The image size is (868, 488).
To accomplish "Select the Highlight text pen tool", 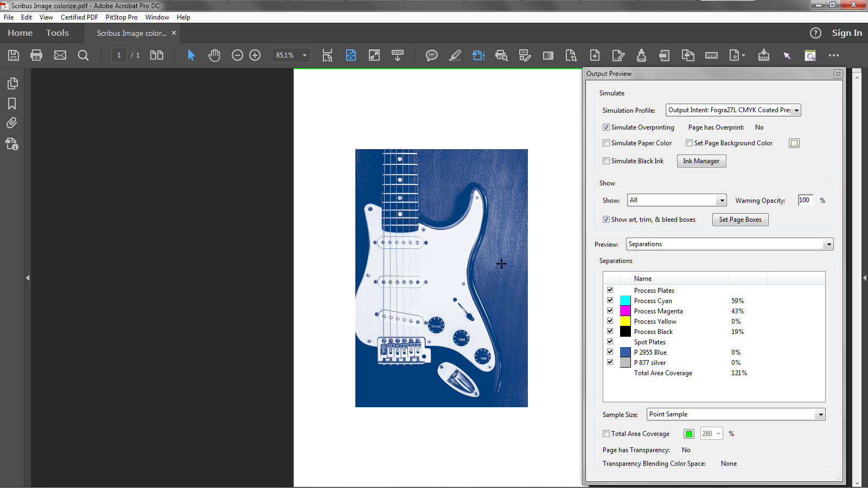I will click(x=455, y=55).
